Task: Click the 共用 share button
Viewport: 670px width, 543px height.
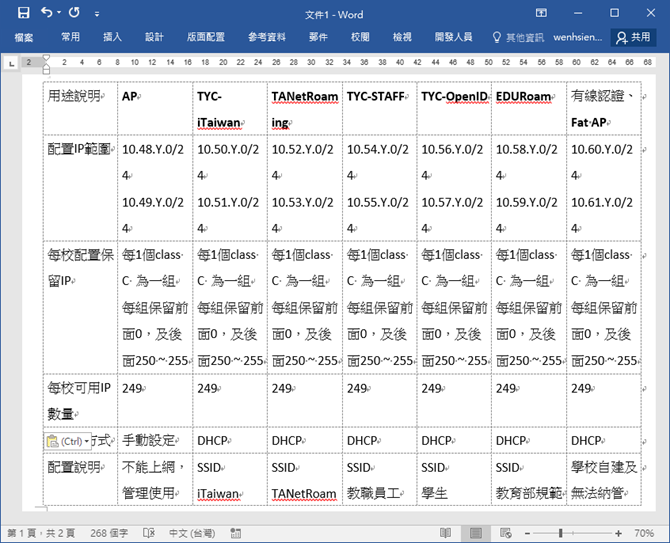Action: click(x=633, y=38)
